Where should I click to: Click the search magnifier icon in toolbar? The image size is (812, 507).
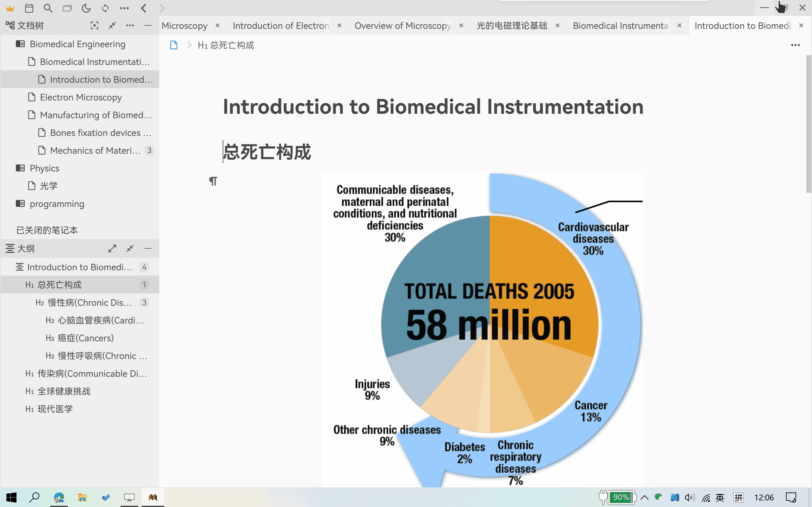tap(48, 8)
